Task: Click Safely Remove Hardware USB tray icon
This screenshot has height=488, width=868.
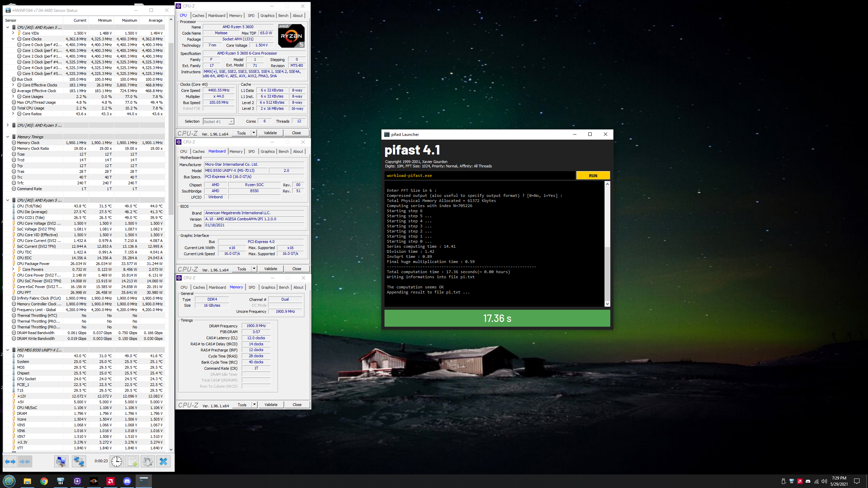Action: pos(784,481)
